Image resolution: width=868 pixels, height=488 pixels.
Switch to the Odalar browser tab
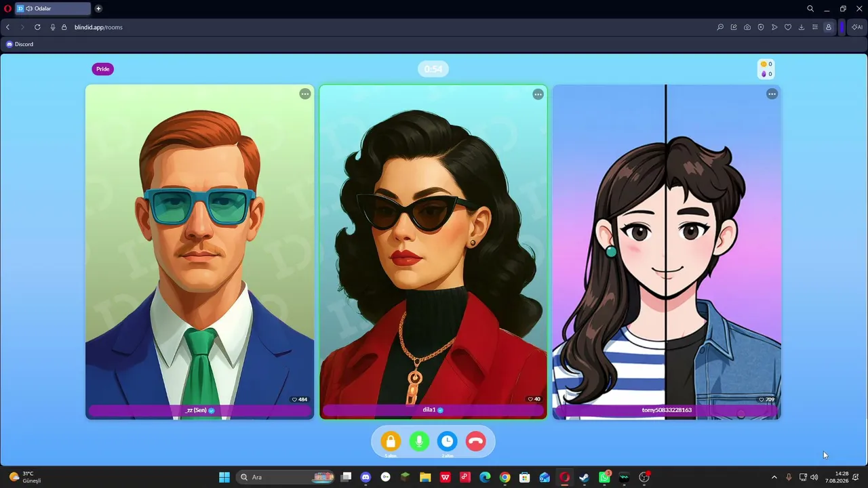pyautogui.click(x=52, y=9)
